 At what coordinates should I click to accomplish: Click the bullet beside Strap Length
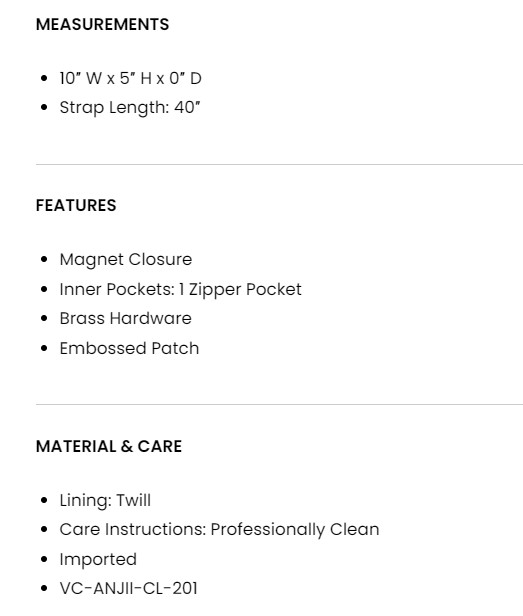44,107
